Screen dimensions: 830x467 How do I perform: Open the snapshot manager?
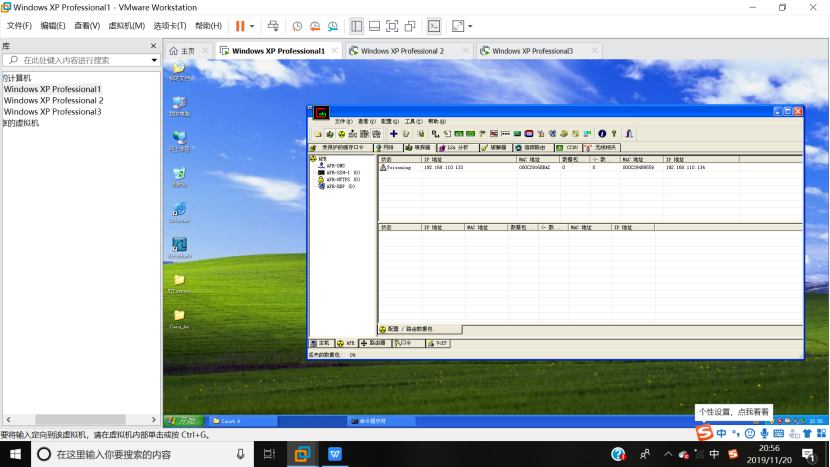pyautogui.click(x=333, y=26)
